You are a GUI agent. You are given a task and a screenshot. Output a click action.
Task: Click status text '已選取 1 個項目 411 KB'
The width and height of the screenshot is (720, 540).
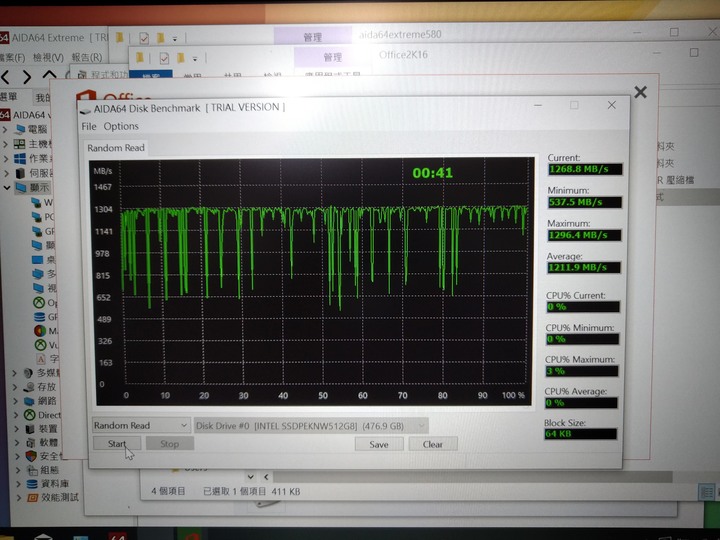pos(252,491)
